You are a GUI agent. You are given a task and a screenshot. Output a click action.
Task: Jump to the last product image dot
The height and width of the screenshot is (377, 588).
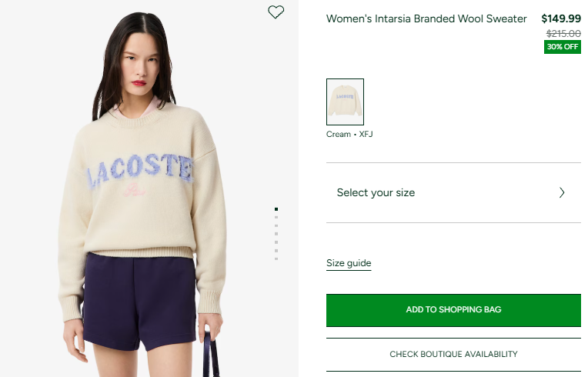pos(276,259)
